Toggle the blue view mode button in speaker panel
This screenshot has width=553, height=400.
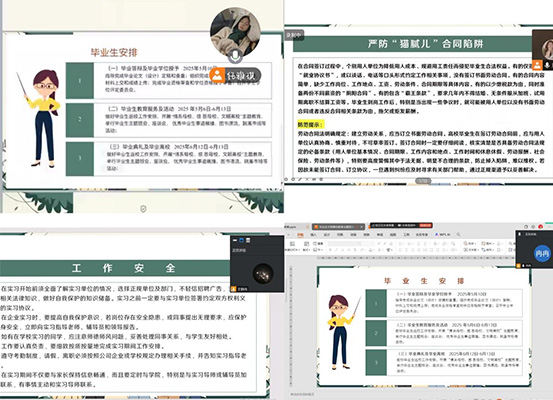tap(242, 240)
